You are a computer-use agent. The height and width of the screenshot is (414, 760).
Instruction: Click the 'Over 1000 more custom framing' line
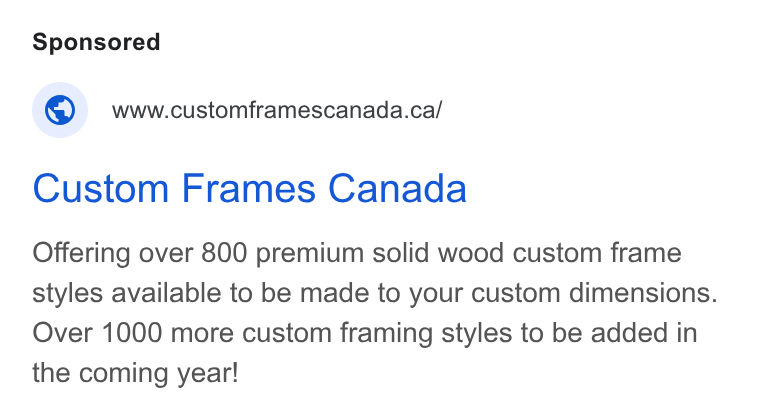click(x=365, y=333)
